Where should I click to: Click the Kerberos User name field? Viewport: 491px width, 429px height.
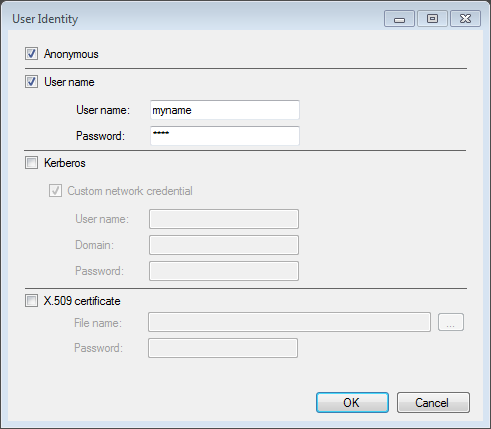(x=224, y=219)
